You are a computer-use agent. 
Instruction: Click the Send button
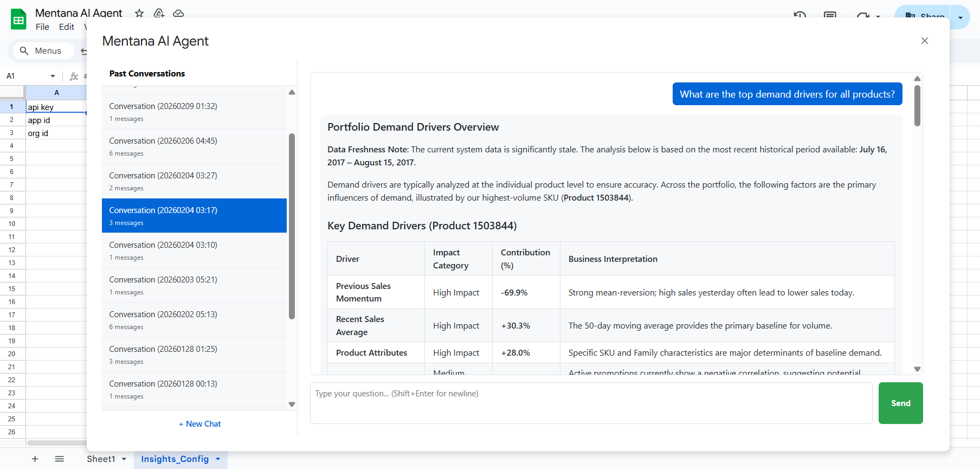[x=900, y=403]
